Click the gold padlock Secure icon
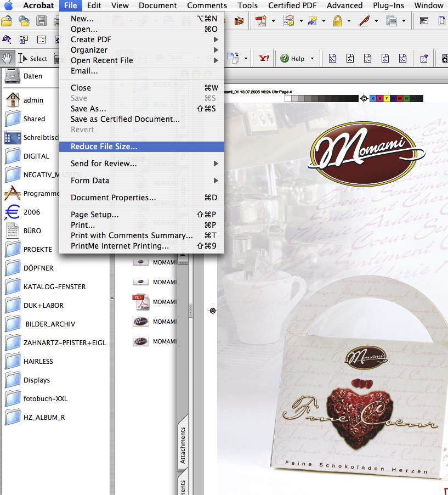Image resolution: width=448 pixels, height=495 pixels. (337, 21)
